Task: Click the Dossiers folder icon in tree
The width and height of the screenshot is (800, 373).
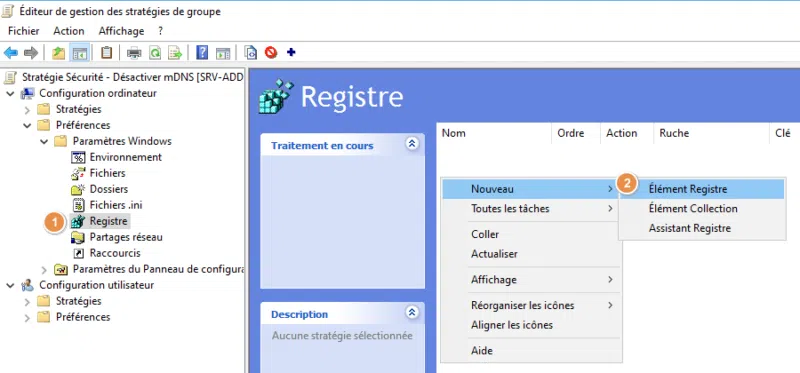Action: click(x=78, y=189)
